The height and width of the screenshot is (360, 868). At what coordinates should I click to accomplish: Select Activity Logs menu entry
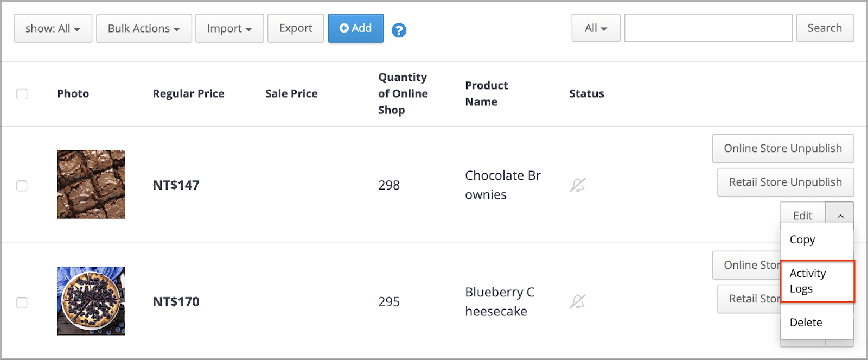click(818, 281)
